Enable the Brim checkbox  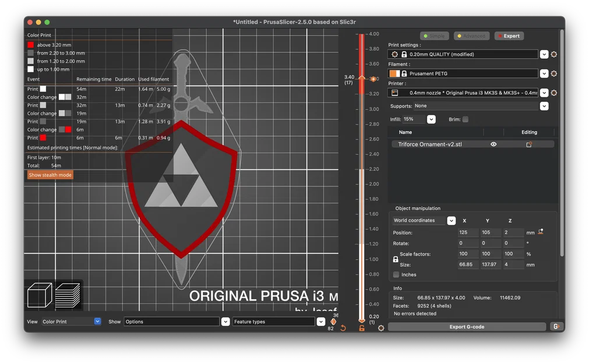(x=465, y=119)
